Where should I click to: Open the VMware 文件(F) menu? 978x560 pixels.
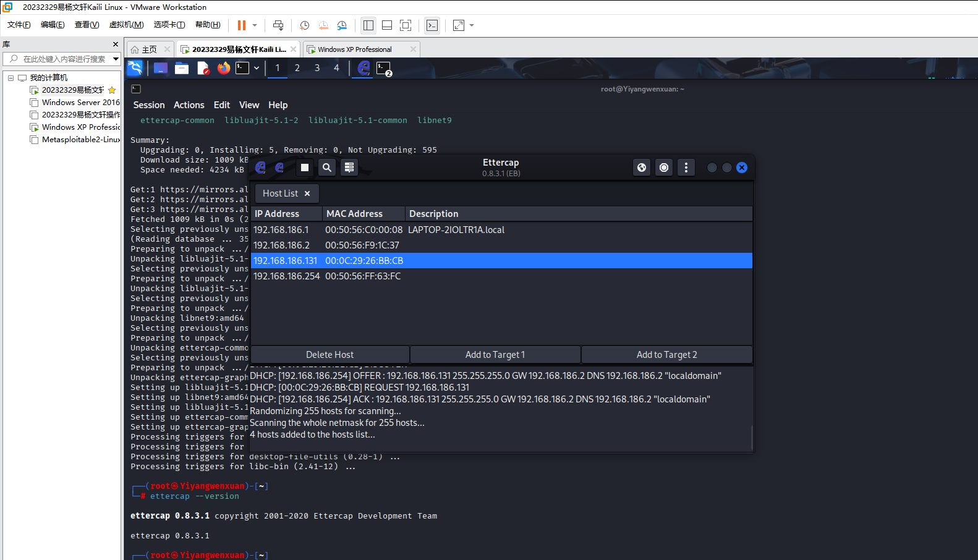(19, 25)
